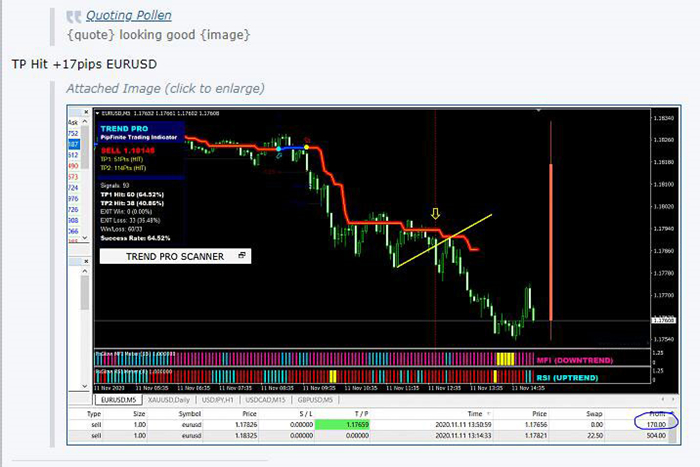Select the highlighted 887 Ask price row
The width and height of the screenshot is (700, 467).
pyautogui.click(x=74, y=144)
